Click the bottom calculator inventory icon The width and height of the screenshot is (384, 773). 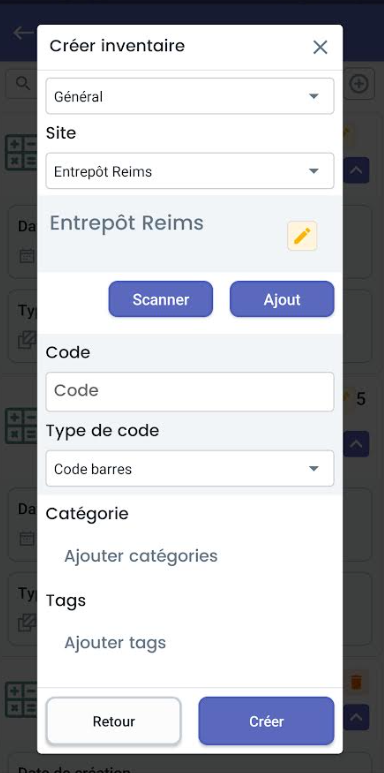click(21, 699)
